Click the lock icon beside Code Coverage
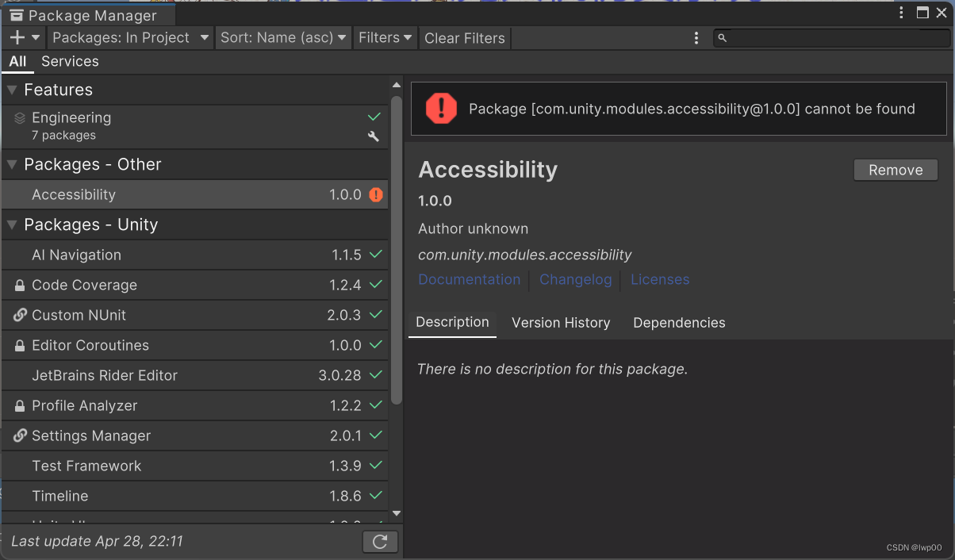Screen dimensions: 955x560 [x=19, y=285]
